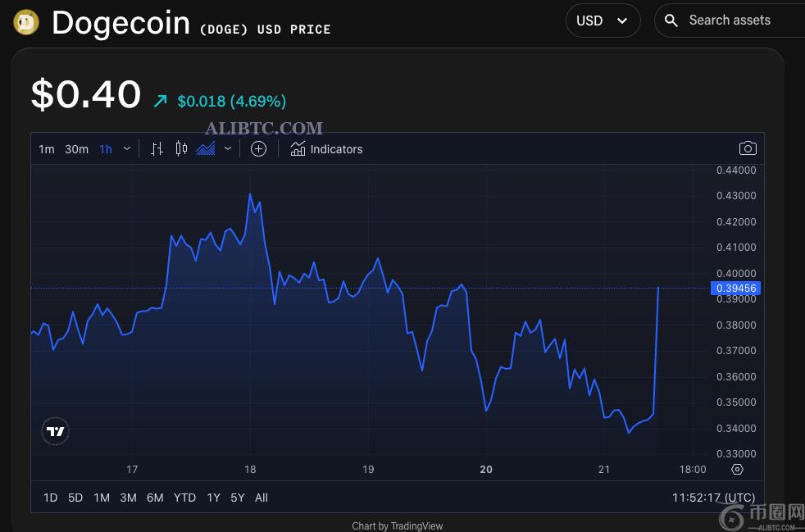Expand the chart style dropdown arrow
The height and width of the screenshot is (532, 805).
[228, 149]
